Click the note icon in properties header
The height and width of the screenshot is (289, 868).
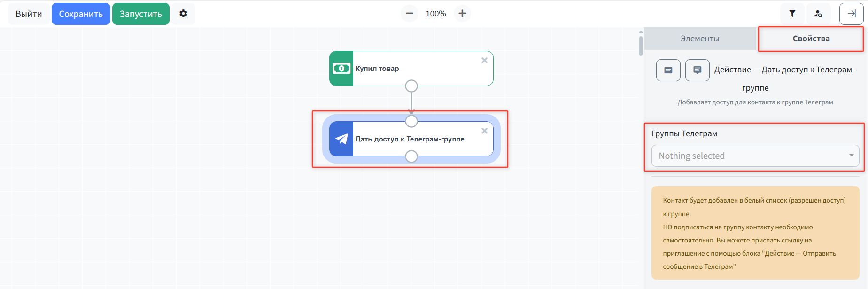(x=668, y=70)
